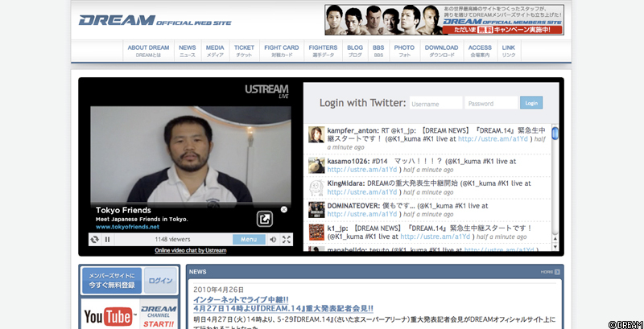Image resolution: width=644 pixels, height=329 pixels.
Task: Open the 4月27日14時より DREAM.14 headline line
Action: (x=283, y=309)
